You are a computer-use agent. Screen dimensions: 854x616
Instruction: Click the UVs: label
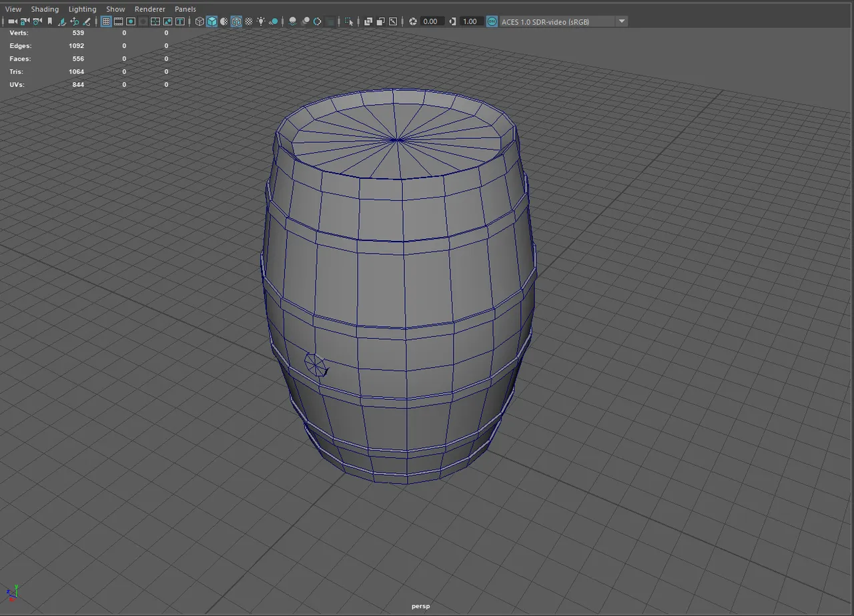[x=17, y=85]
